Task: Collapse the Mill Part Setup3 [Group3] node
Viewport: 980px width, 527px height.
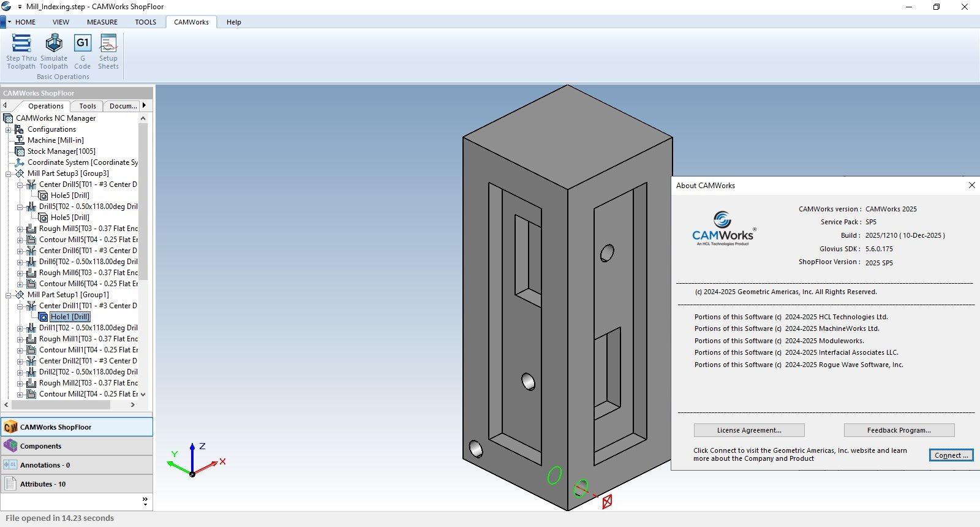Action: point(8,173)
